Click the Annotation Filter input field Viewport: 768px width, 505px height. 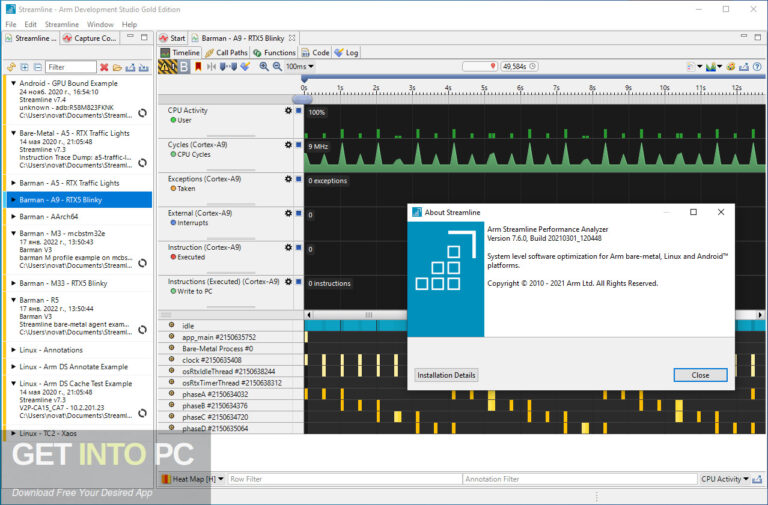coord(579,479)
